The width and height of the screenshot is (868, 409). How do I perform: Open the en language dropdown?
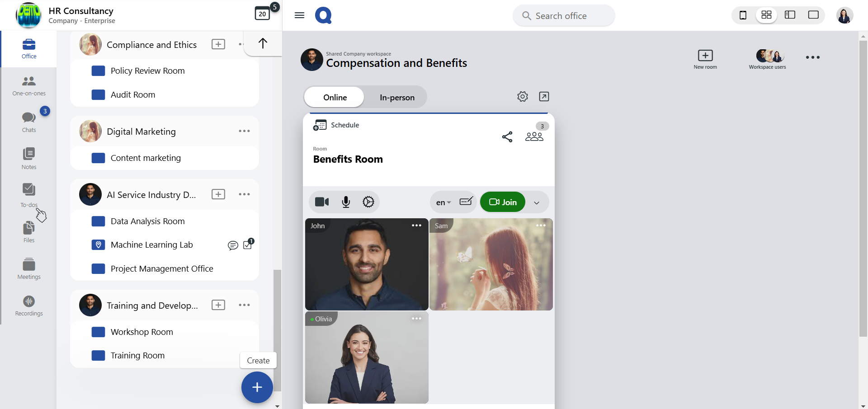pos(443,202)
